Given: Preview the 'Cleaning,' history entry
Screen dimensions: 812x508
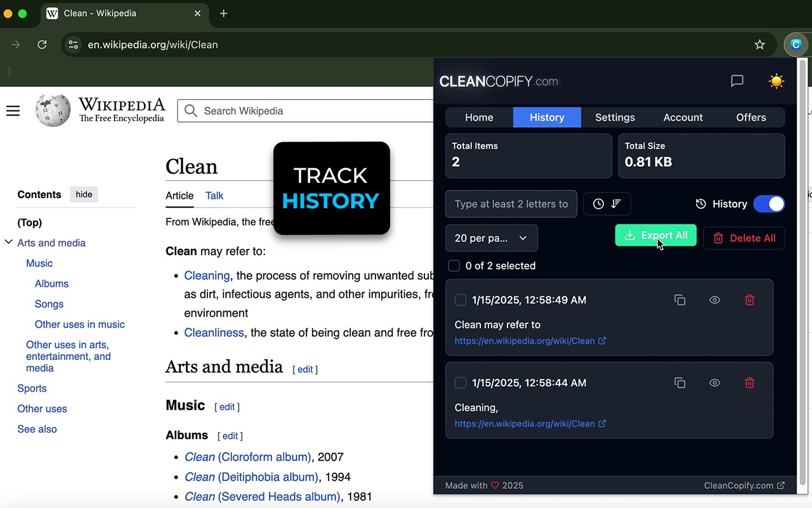Looking at the screenshot, I should (714, 383).
